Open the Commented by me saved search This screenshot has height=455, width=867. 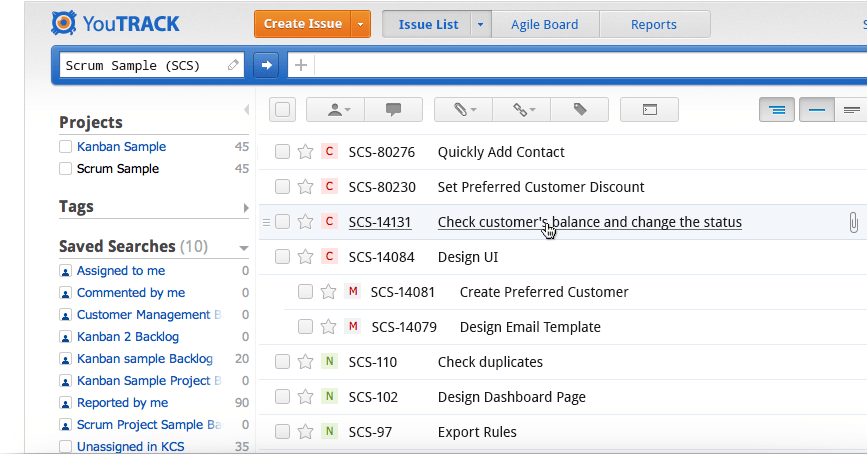[131, 292]
